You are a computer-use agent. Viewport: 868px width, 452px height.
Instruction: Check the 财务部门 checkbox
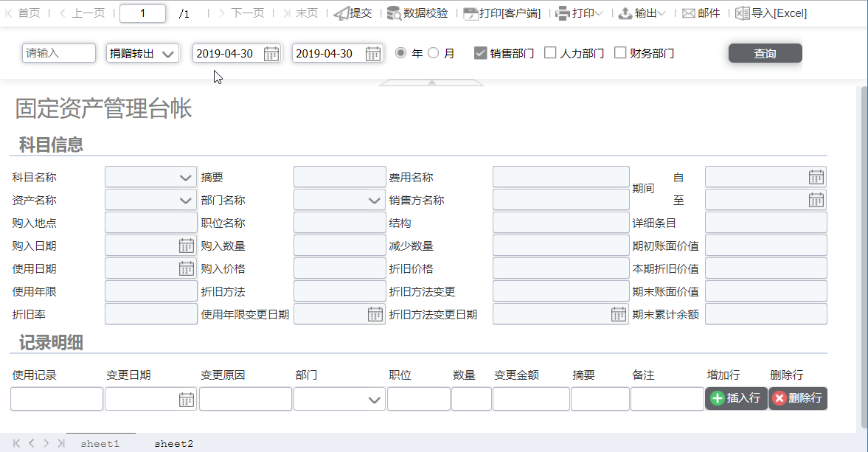[620, 52]
